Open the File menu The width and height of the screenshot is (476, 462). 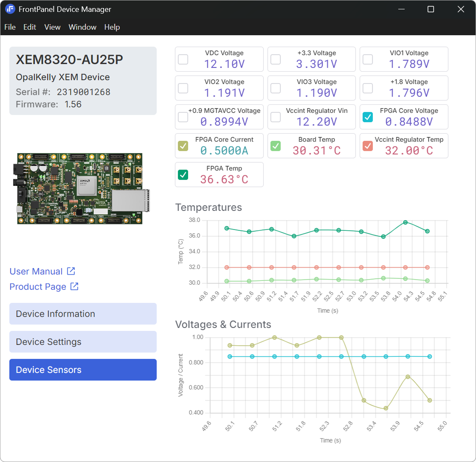[10, 27]
